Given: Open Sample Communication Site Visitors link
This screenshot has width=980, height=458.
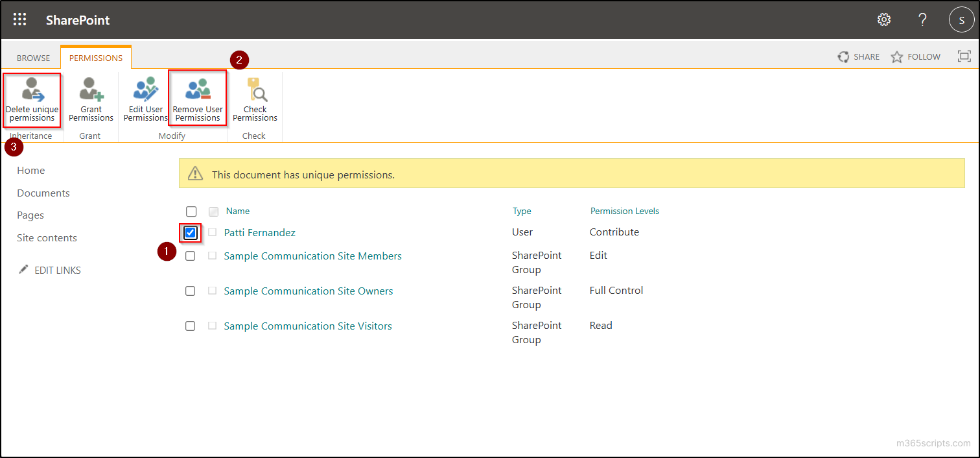Looking at the screenshot, I should click(x=308, y=326).
